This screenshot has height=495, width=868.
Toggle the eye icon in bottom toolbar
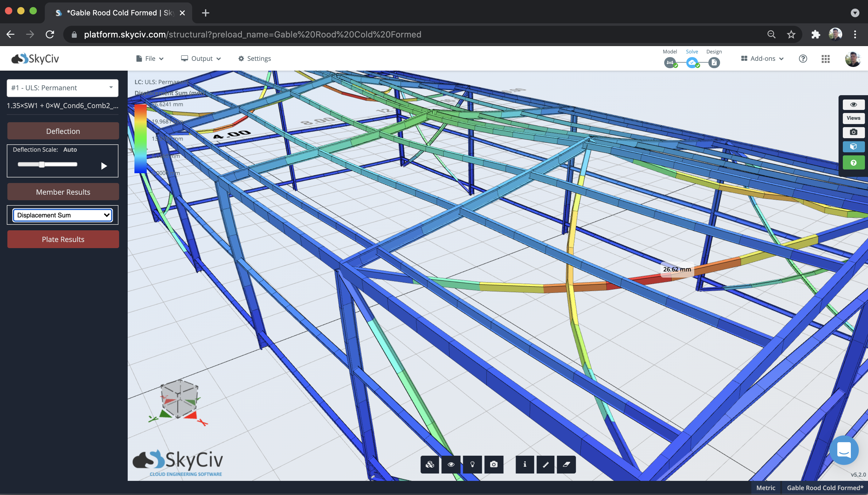coord(451,464)
